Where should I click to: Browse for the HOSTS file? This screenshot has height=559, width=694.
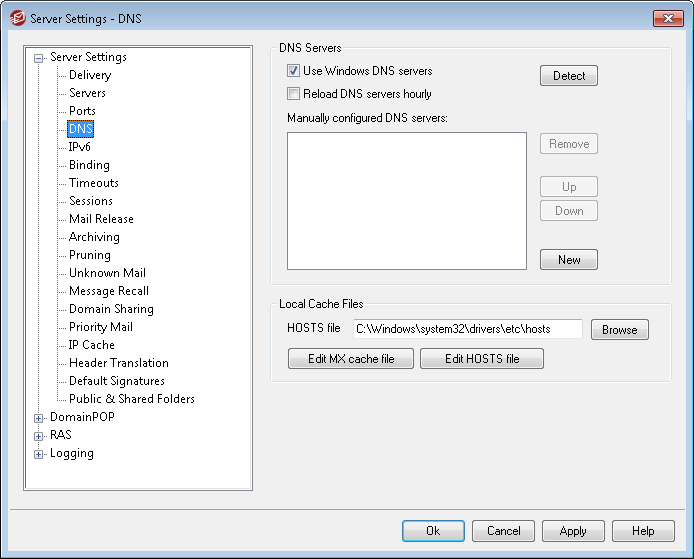(x=619, y=330)
